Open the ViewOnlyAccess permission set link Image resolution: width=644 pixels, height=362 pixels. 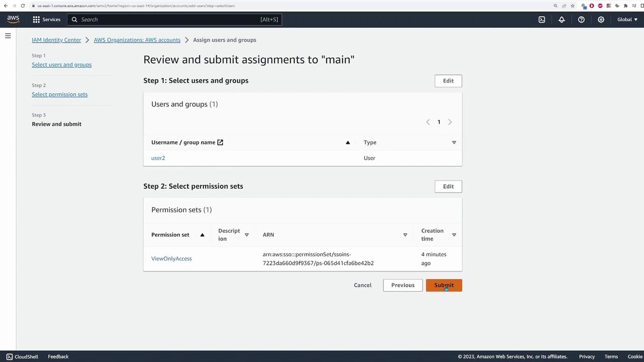coord(171,258)
